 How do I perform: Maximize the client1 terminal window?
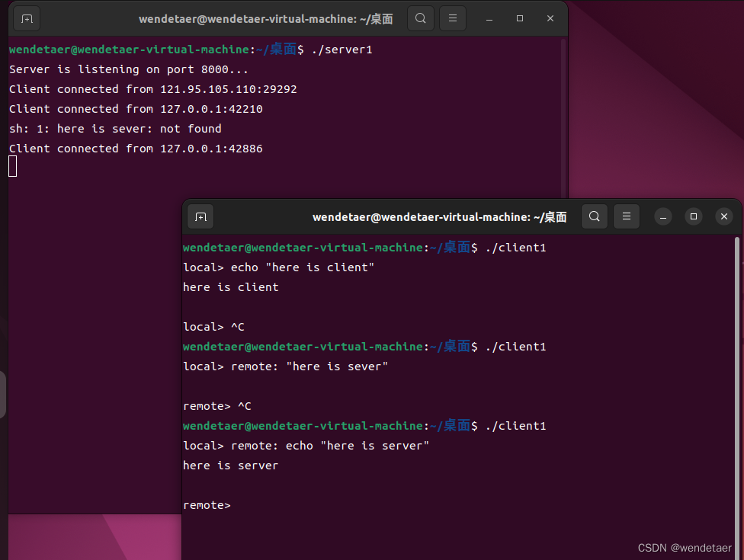pos(693,216)
